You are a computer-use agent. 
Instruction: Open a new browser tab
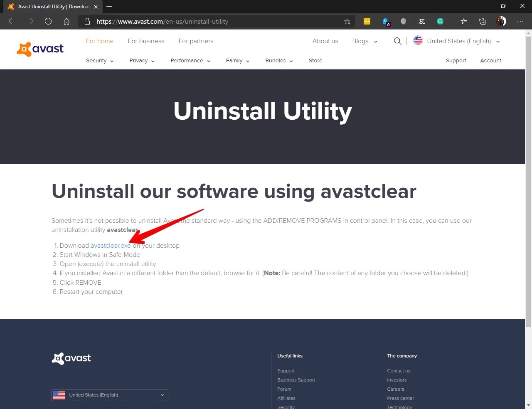pos(109,7)
